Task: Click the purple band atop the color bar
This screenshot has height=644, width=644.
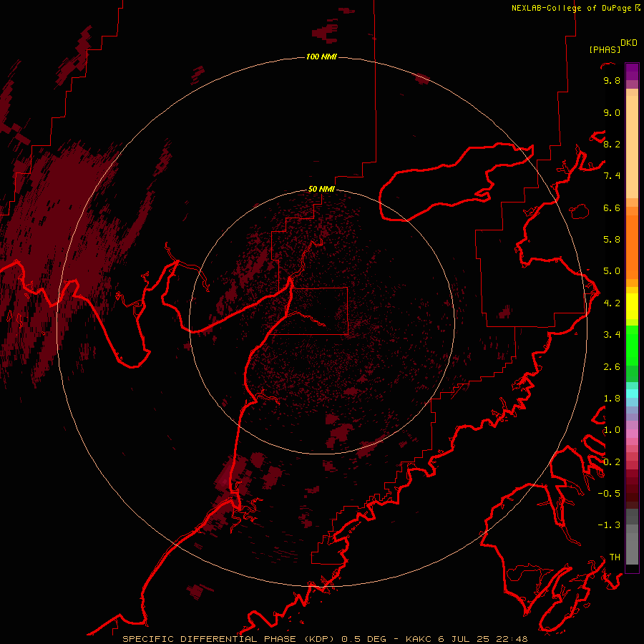Action: (x=632, y=72)
